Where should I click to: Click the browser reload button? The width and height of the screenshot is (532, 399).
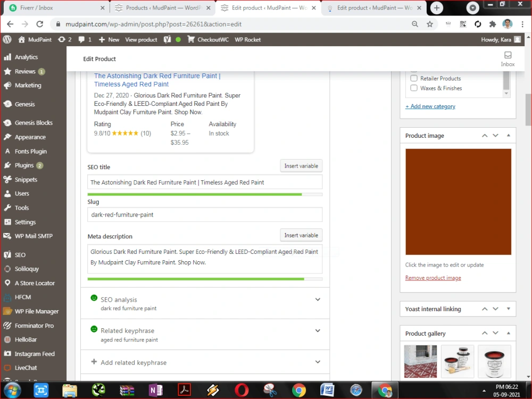click(x=40, y=24)
